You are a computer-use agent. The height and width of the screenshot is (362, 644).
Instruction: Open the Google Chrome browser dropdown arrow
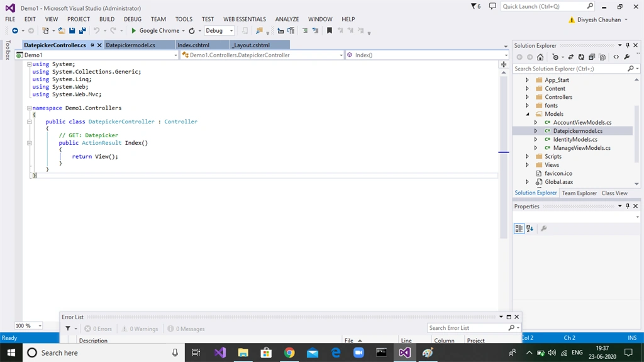183,31
